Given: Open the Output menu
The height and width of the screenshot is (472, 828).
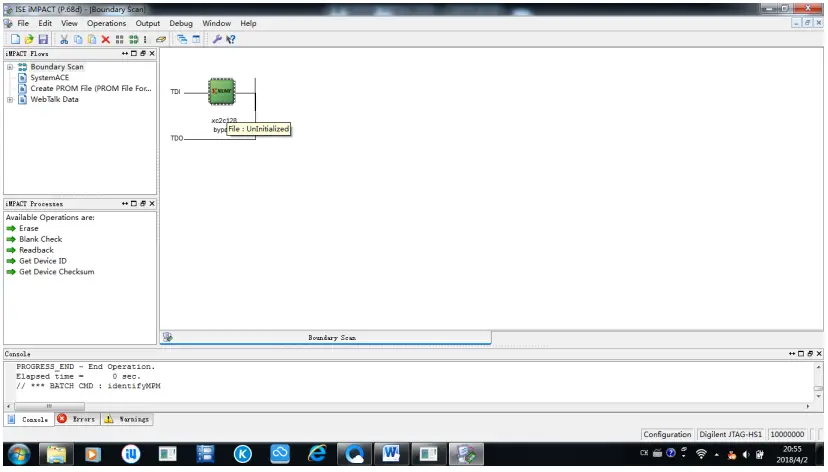Looking at the screenshot, I should pos(148,23).
